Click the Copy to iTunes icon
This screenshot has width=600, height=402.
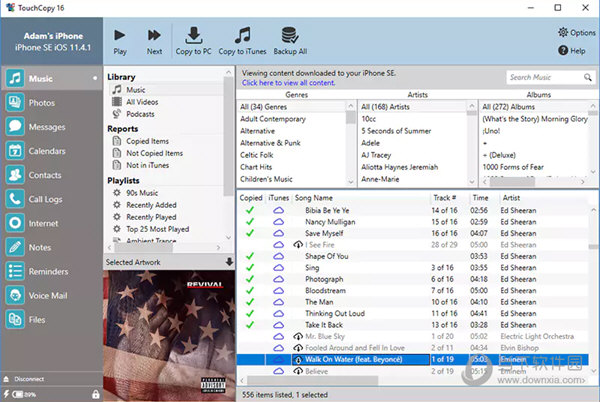(243, 36)
